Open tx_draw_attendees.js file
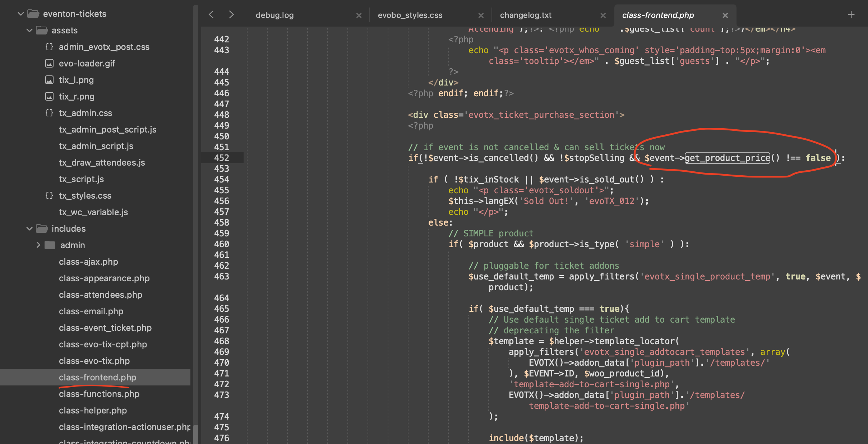Viewport: 868px width, 444px height. (102, 163)
